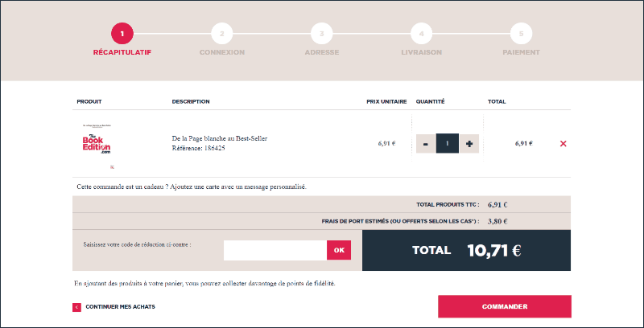Click the gift card message link text
The height and width of the screenshot is (328, 644).
(x=192, y=187)
